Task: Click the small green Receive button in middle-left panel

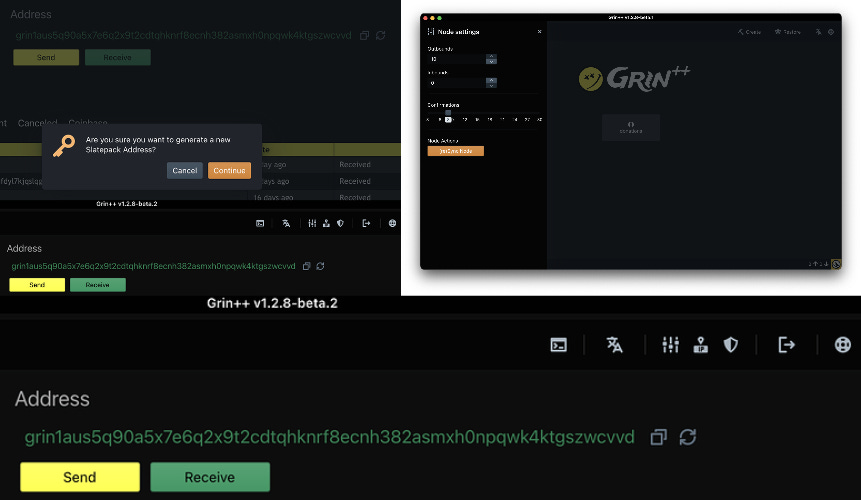Action: click(x=98, y=285)
